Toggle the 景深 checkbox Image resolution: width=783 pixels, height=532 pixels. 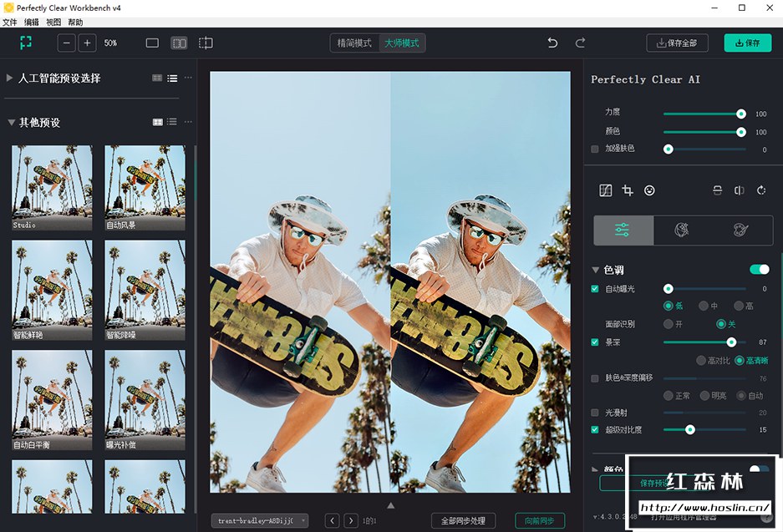pyautogui.click(x=595, y=342)
